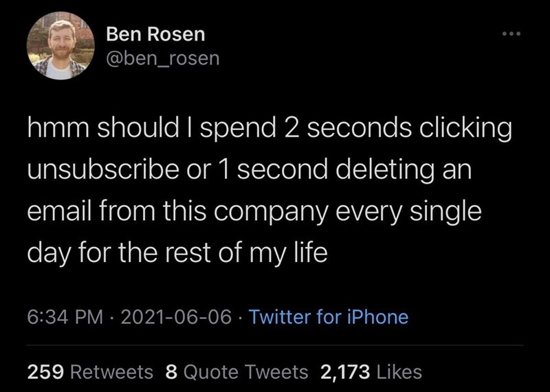View the 2,173 Likes list
The width and height of the screenshot is (550, 392).
click(x=371, y=372)
